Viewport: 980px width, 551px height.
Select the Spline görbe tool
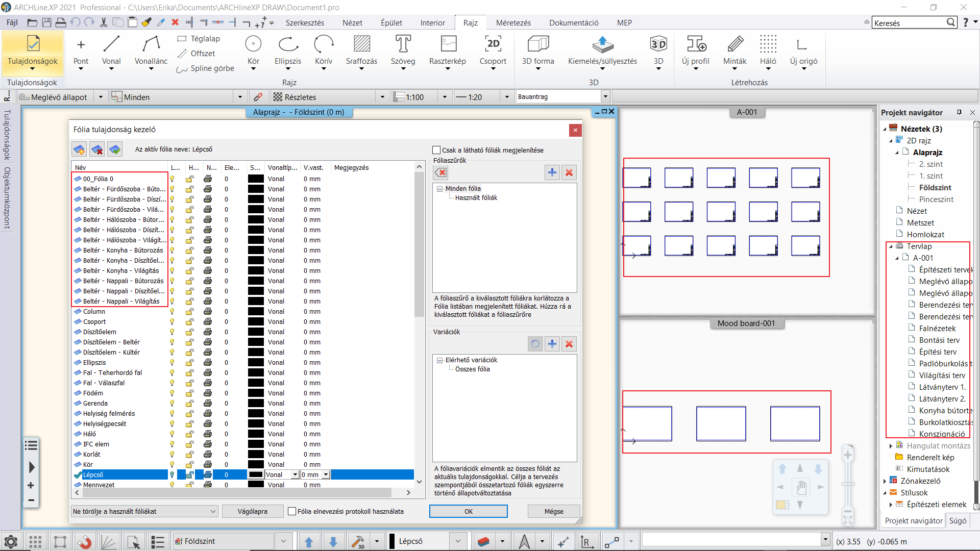point(205,68)
